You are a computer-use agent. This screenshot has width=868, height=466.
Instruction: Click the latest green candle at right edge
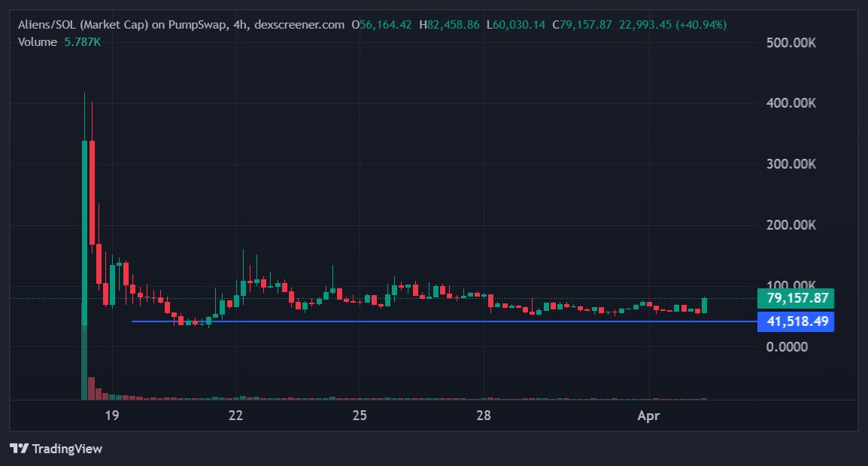(704, 306)
